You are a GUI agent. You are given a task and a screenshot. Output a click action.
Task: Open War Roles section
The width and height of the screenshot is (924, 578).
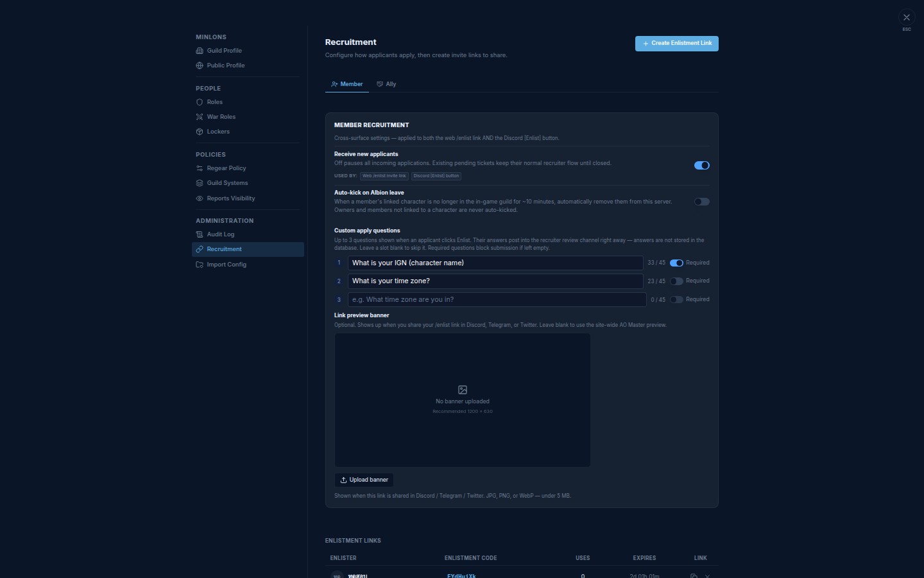248,117
